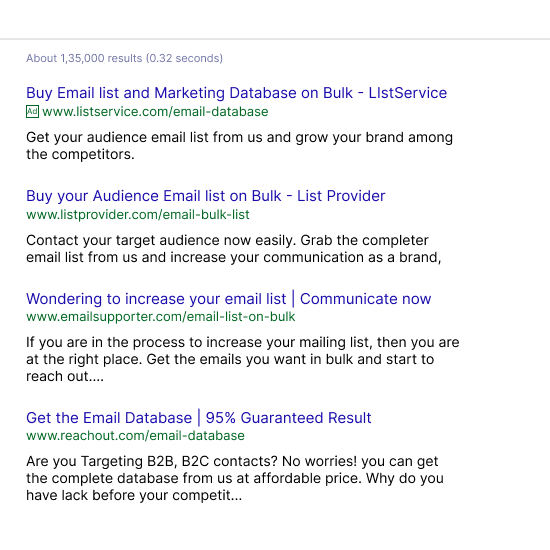Click the 'Communicate now' part of the headline
The height and width of the screenshot is (550, 550).
365,299
